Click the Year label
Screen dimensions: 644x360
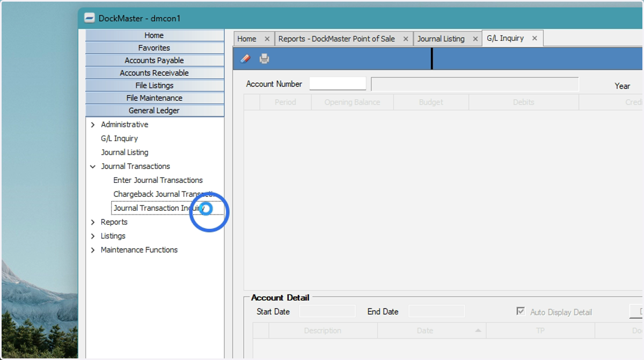click(623, 86)
